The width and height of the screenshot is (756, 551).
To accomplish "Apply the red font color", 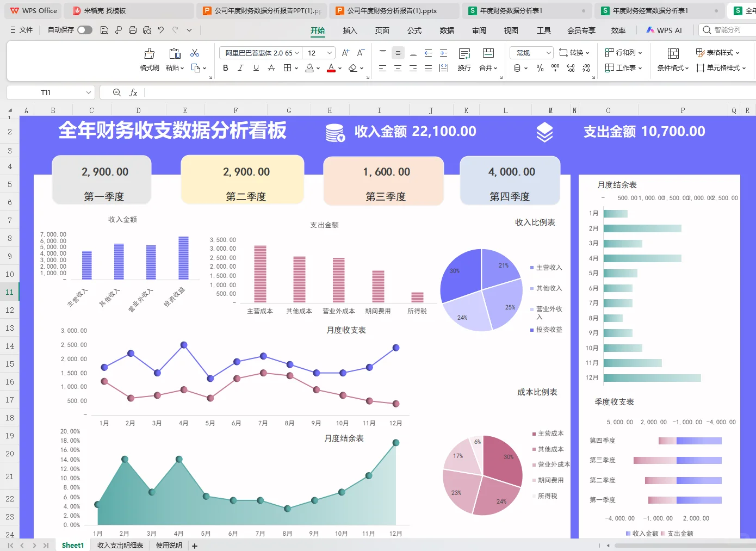I will coord(331,68).
